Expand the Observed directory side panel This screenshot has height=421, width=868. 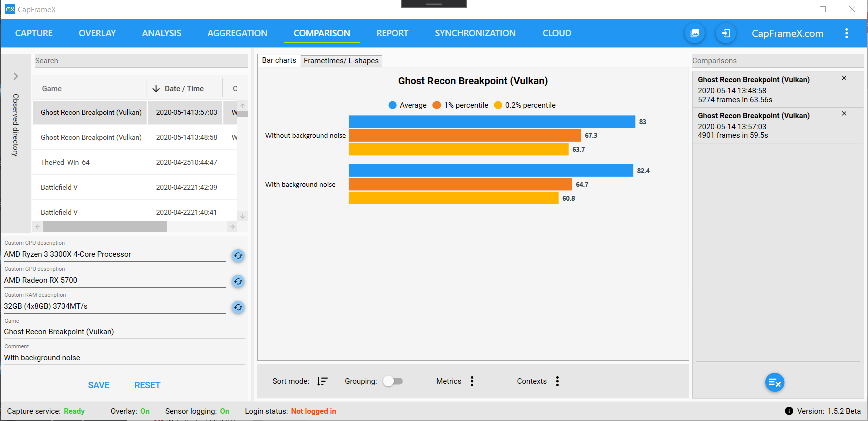[x=16, y=76]
